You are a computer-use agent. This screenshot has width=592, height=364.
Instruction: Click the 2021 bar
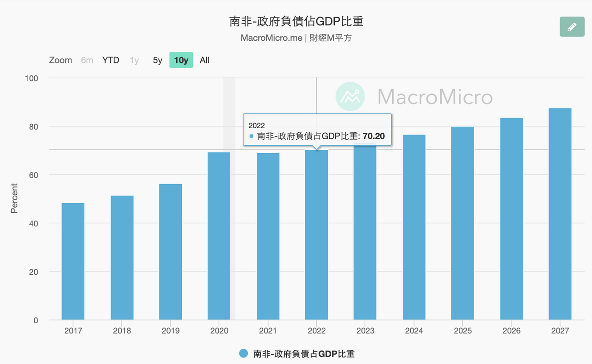268,236
